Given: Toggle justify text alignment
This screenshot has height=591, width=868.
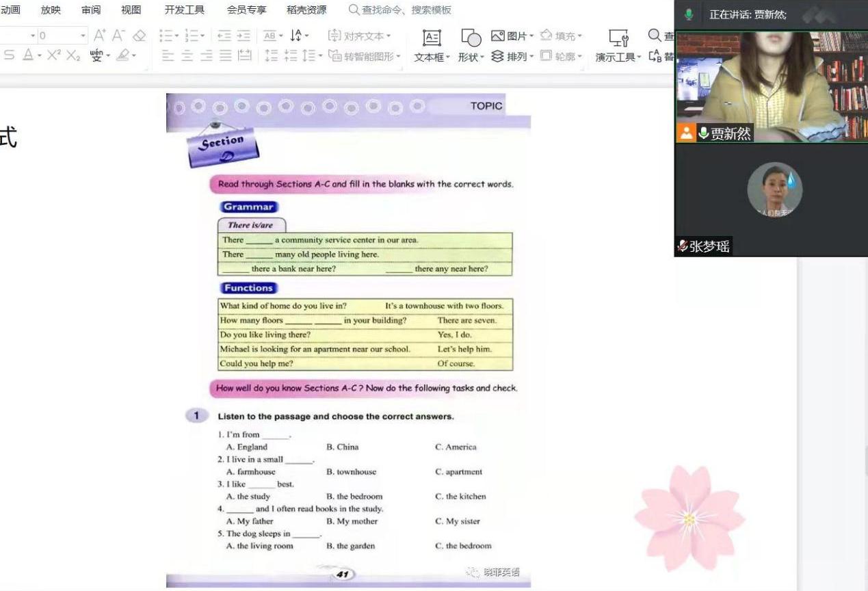Looking at the screenshot, I should tap(225, 56).
